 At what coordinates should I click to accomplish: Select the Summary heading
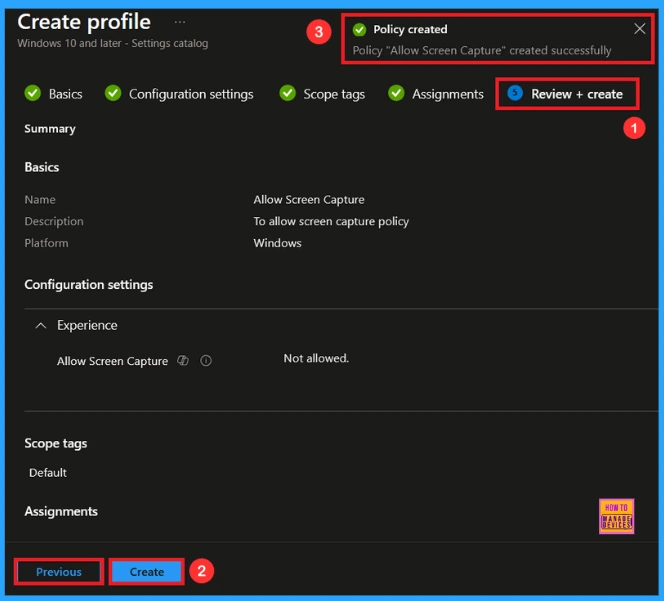(50, 129)
